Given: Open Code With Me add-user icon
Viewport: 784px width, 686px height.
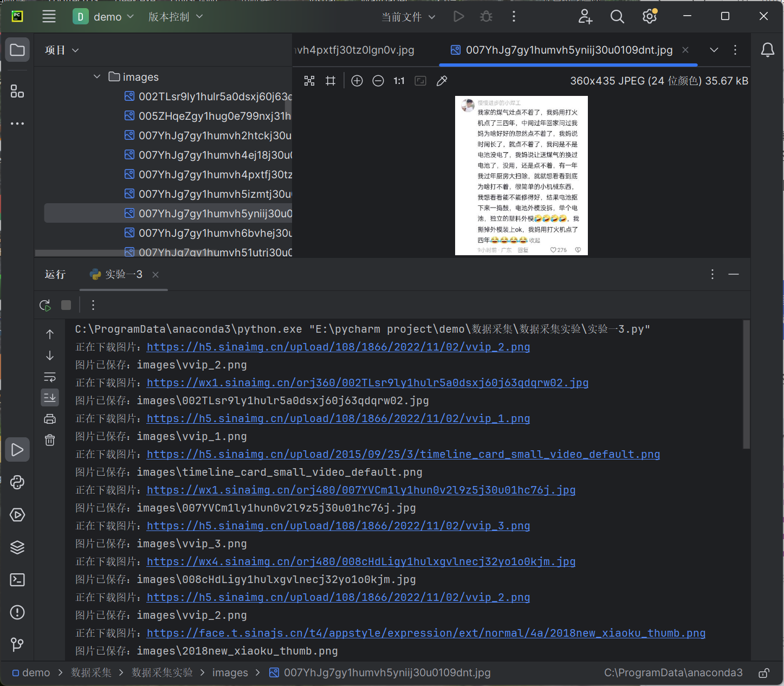Looking at the screenshot, I should pyautogui.click(x=585, y=17).
